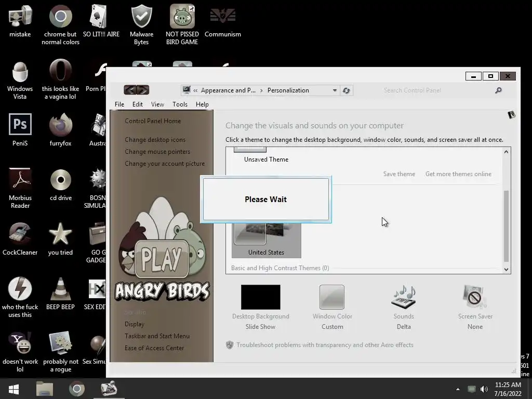Open Sounds Delta settings
The height and width of the screenshot is (399, 532).
[x=404, y=308]
